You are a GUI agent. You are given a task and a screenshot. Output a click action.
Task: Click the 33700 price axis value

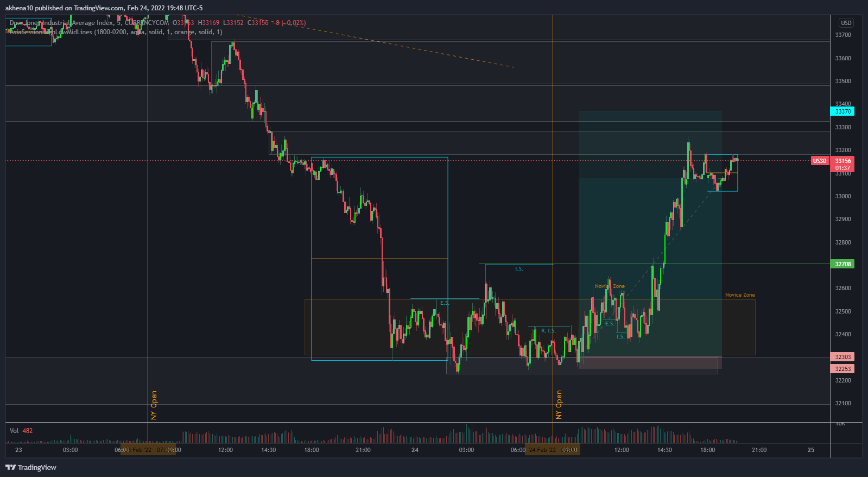[843, 35]
